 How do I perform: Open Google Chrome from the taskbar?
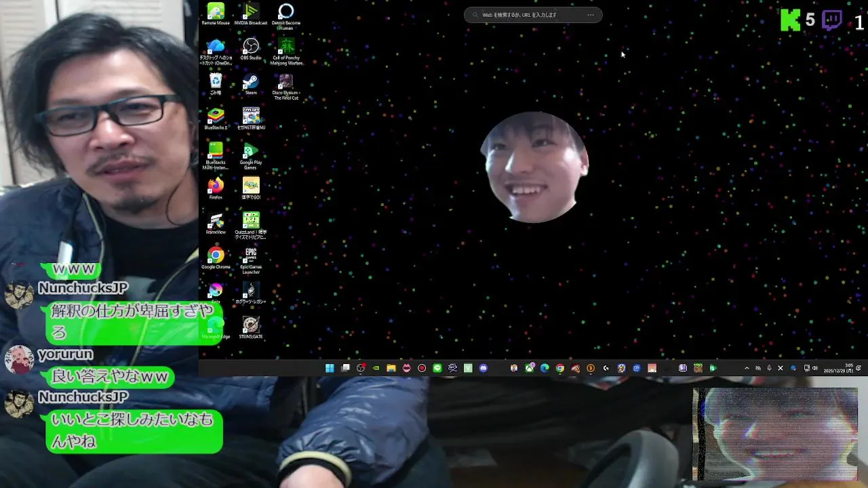point(560,368)
